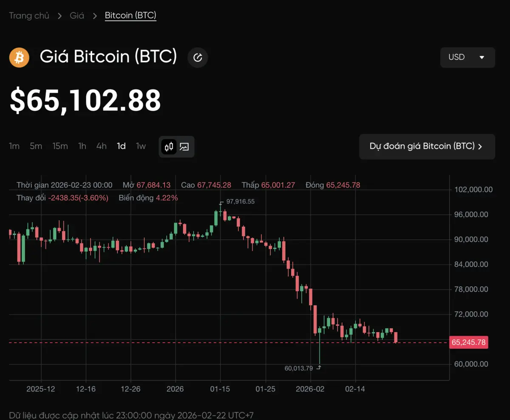The image size is (510, 420).
Task: Click the 65,245.78 red price tag
Action: click(x=469, y=342)
